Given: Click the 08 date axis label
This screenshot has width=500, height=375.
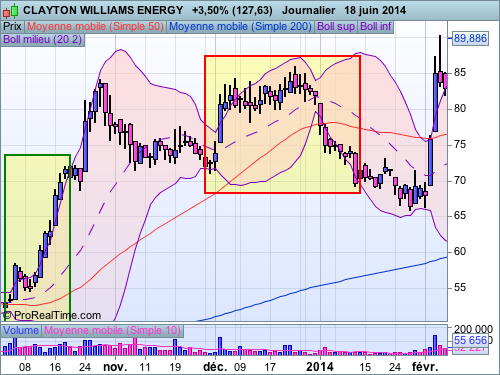Looking at the screenshot, I should coord(25,367).
